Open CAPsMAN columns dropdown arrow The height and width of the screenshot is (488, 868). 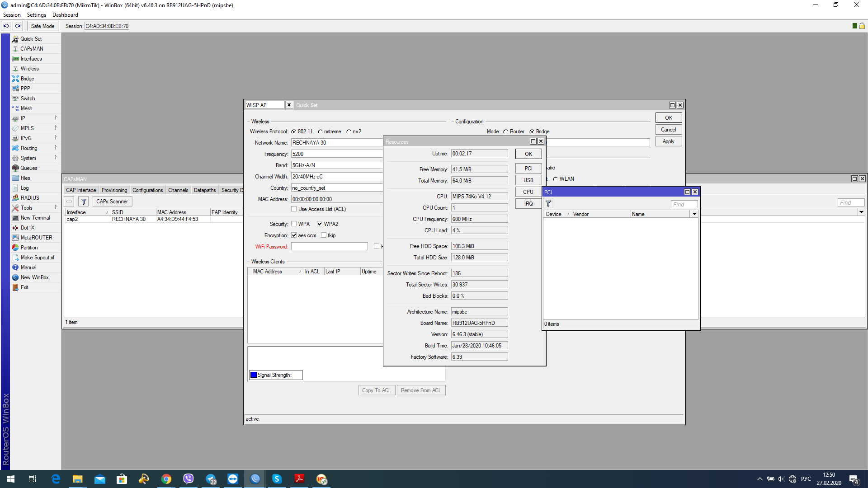(x=861, y=212)
